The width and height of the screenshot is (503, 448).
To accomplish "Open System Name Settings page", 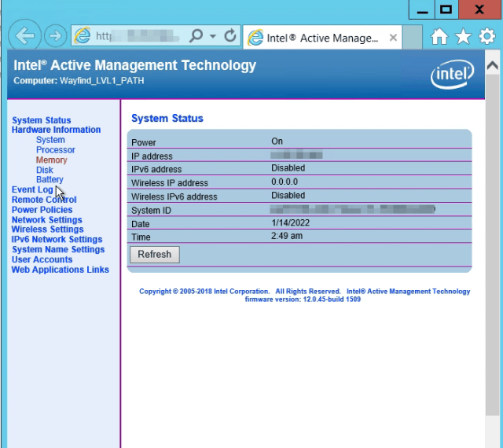I will click(58, 249).
